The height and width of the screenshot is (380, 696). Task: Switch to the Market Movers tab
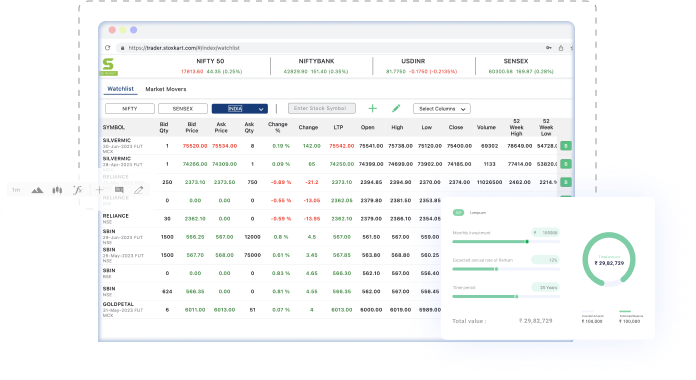(x=166, y=89)
